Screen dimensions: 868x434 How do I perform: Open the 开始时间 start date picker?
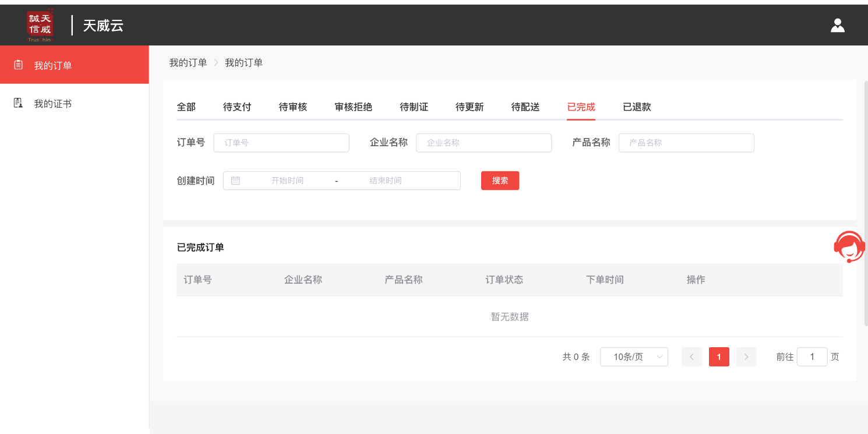click(287, 181)
